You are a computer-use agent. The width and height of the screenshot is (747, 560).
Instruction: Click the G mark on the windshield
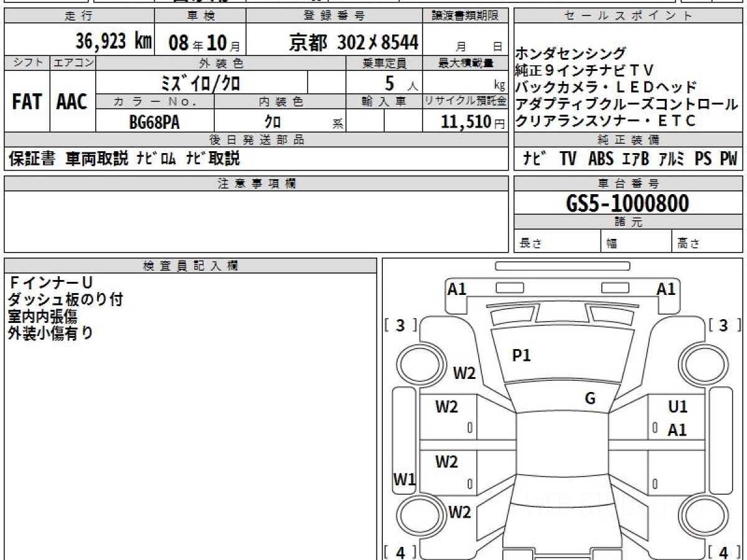[590, 399]
